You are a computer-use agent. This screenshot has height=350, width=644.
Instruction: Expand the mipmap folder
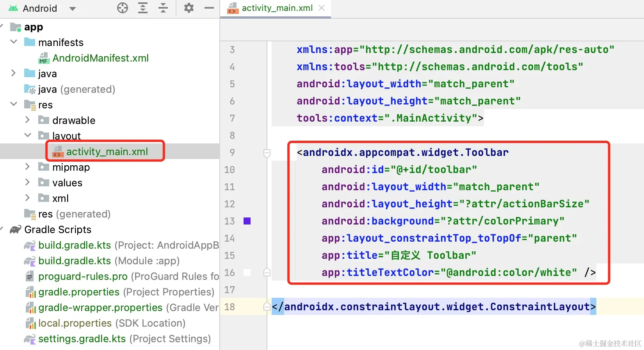click(27, 167)
